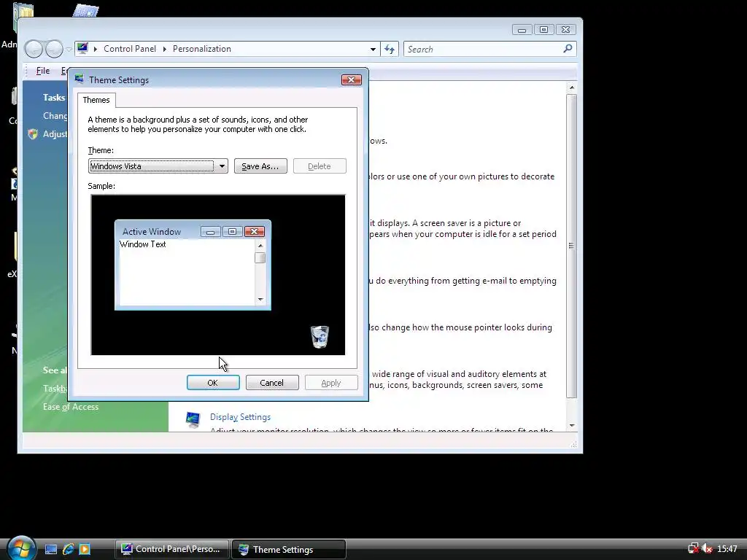747x560 pixels.
Task: Click the network tray icon
Action: (x=693, y=549)
